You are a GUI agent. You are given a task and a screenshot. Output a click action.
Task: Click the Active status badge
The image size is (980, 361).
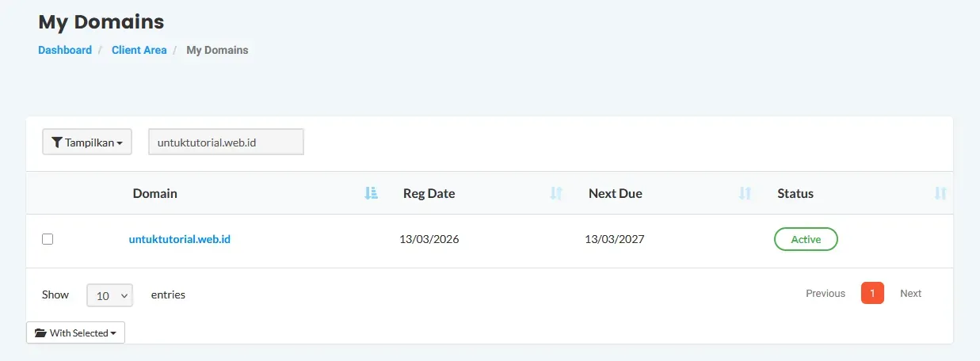point(806,239)
